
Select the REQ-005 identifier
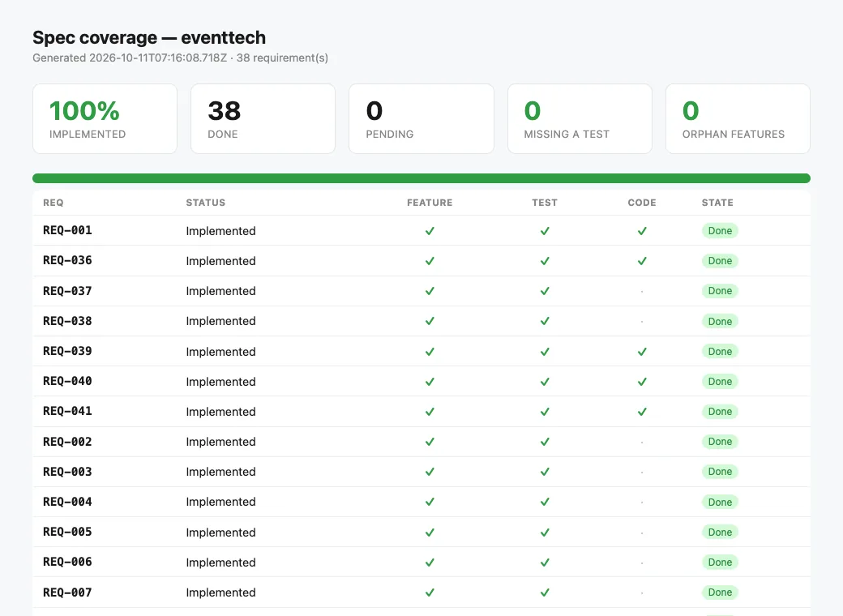(x=67, y=533)
